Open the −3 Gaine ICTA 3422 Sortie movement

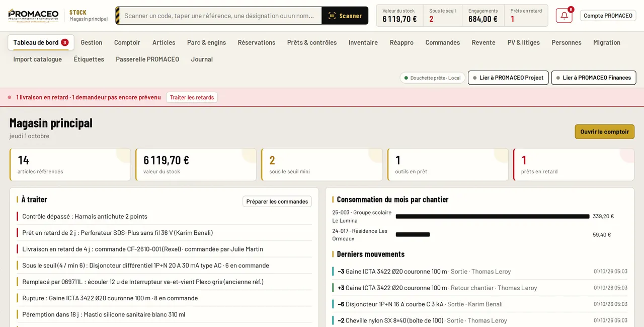(480, 271)
